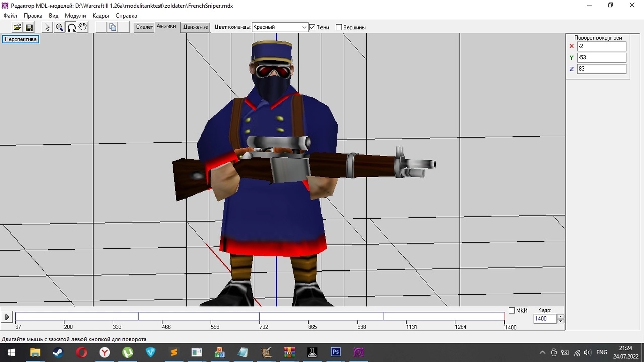Switch to the Движение tab
Viewport: 644px width, 362px height.
(x=196, y=27)
